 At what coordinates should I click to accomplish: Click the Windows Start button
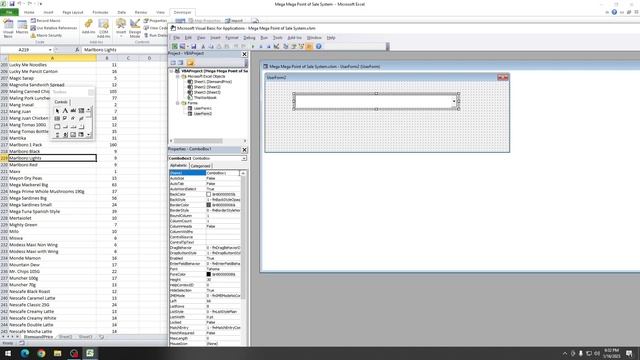click(8, 353)
